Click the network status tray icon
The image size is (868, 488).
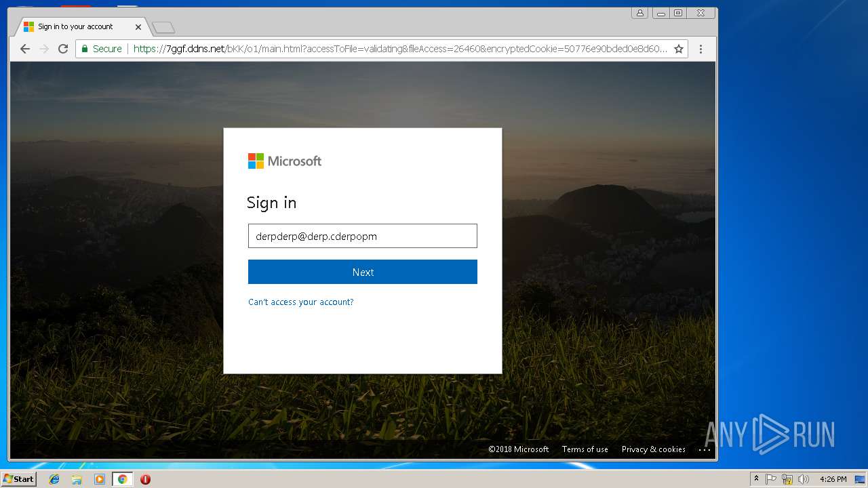(787, 479)
